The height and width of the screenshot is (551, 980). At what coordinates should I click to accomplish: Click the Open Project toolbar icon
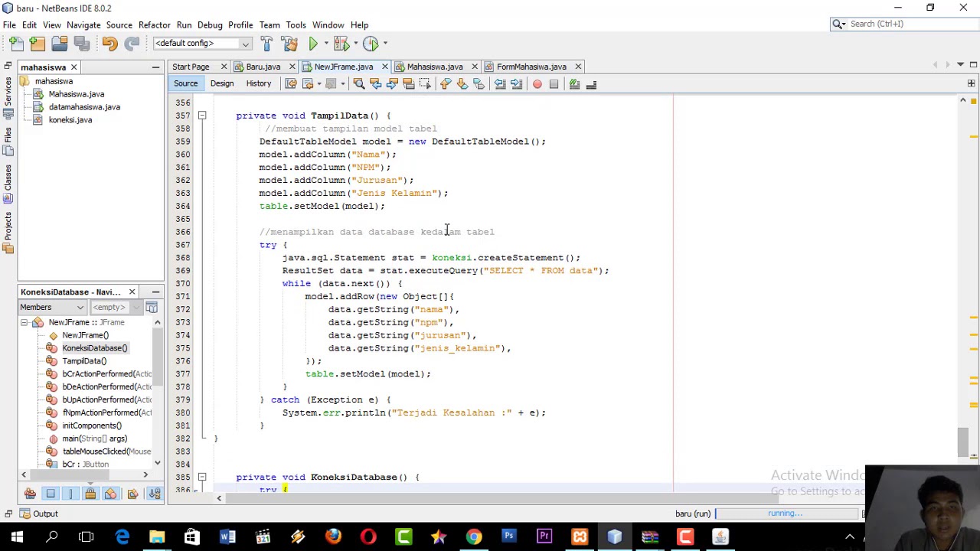click(x=60, y=44)
